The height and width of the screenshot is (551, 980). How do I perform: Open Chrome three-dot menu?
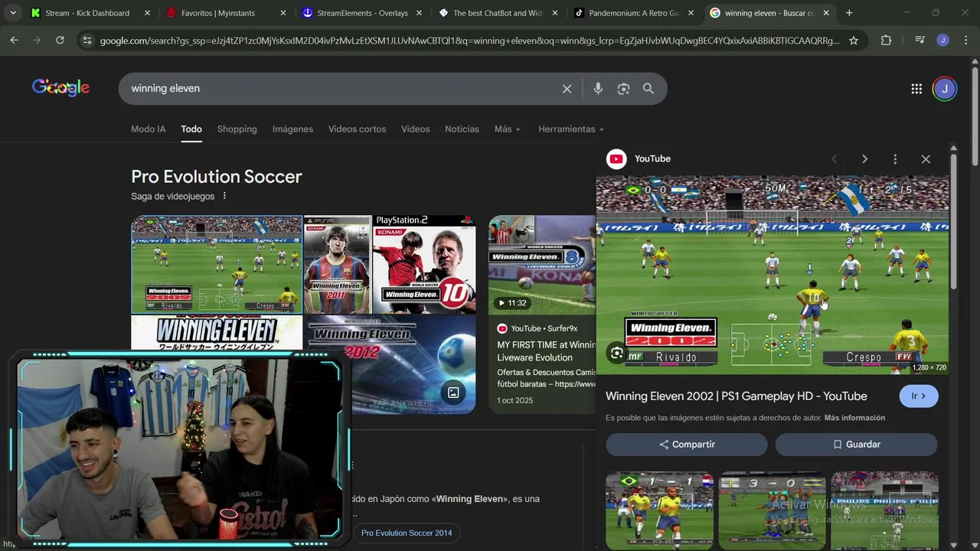click(965, 41)
